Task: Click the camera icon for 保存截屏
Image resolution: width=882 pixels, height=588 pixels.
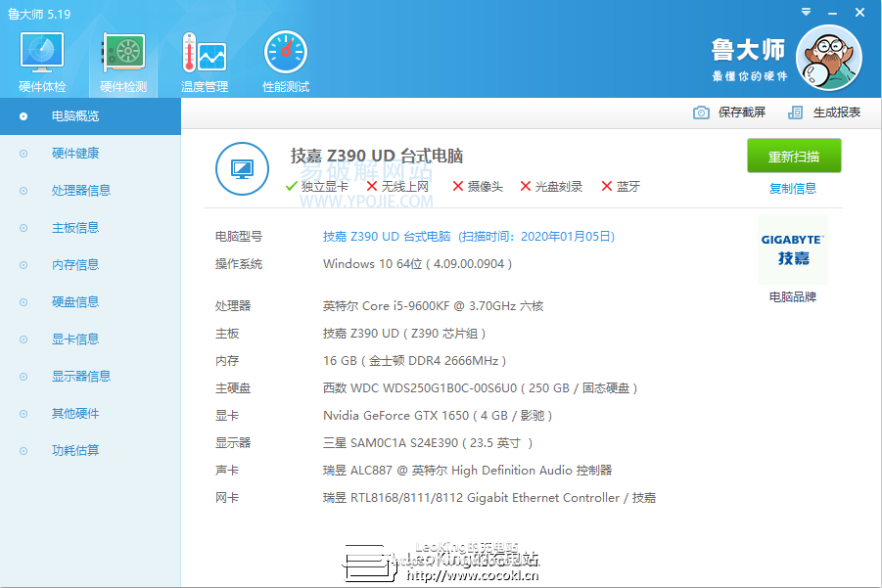Action: tap(701, 113)
